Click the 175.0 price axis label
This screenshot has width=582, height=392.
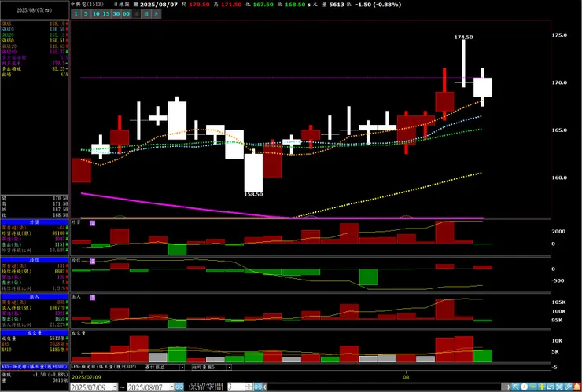(x=559, y=35)
